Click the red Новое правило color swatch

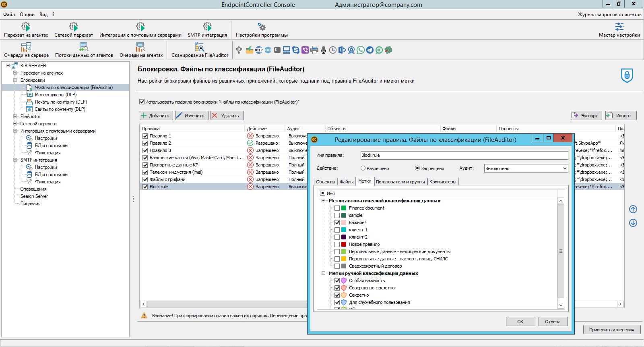[x=344, y=245]
